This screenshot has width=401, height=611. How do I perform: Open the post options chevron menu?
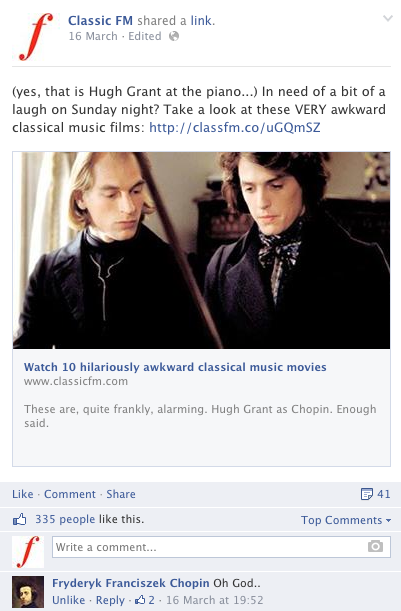(x=387, y=18)
